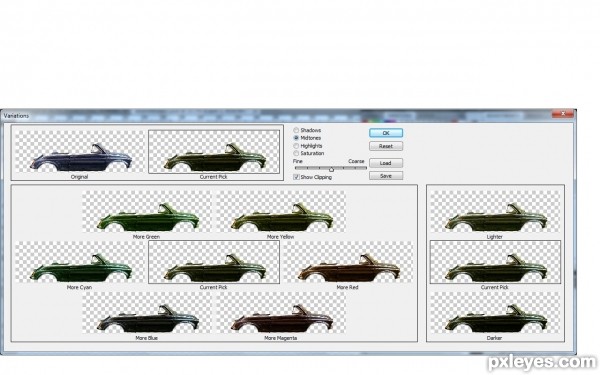Click the Save button

pos(386,176)
